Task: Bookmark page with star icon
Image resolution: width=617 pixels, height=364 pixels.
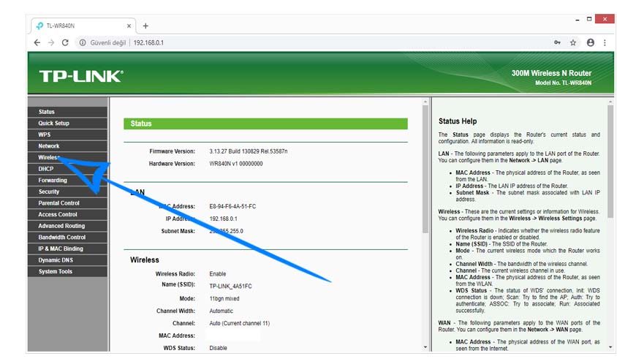Action: click(x=573, y=42)
